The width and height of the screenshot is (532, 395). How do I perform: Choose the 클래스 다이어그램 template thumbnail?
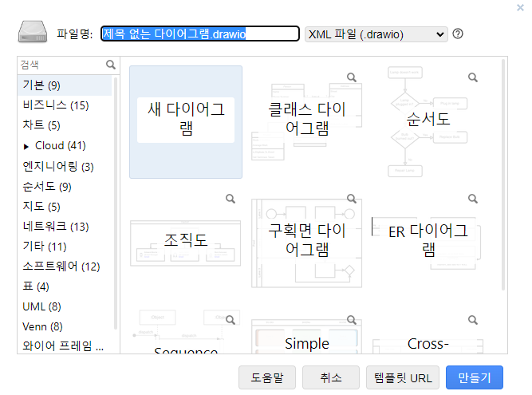[307, 122]
